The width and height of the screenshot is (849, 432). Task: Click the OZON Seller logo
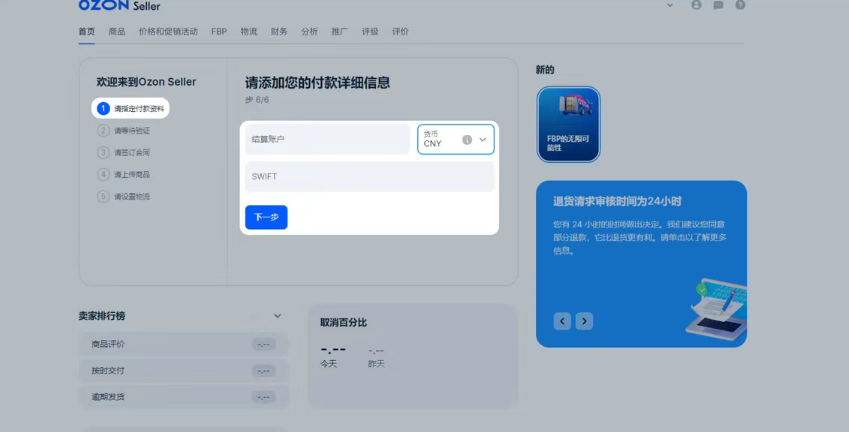[119, 5]
